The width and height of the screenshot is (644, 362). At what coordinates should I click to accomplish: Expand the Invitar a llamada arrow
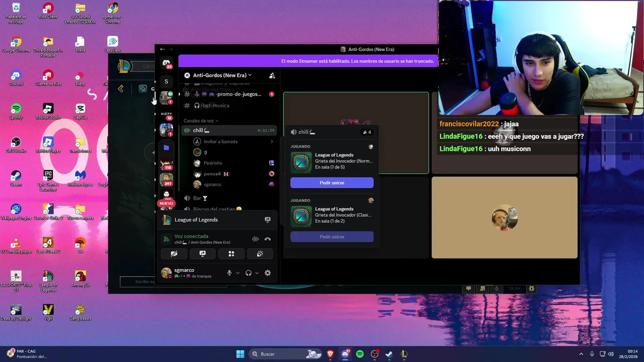click(x=272, y=142)
